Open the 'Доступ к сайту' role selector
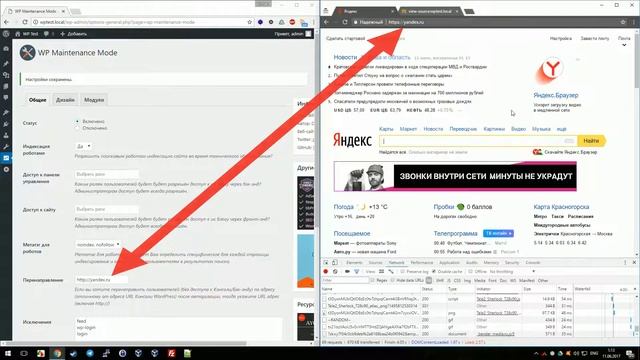This screenshot has width=640, height=360. click(x=107, y=209)
